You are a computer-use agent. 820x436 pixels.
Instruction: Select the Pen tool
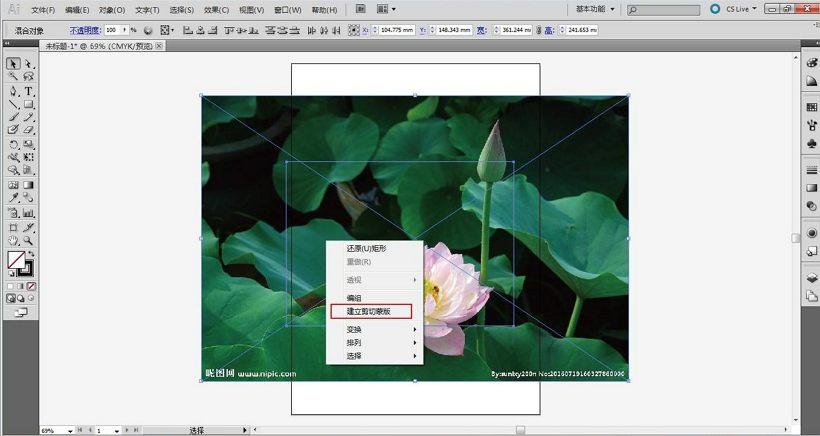(x=13, y=91)
